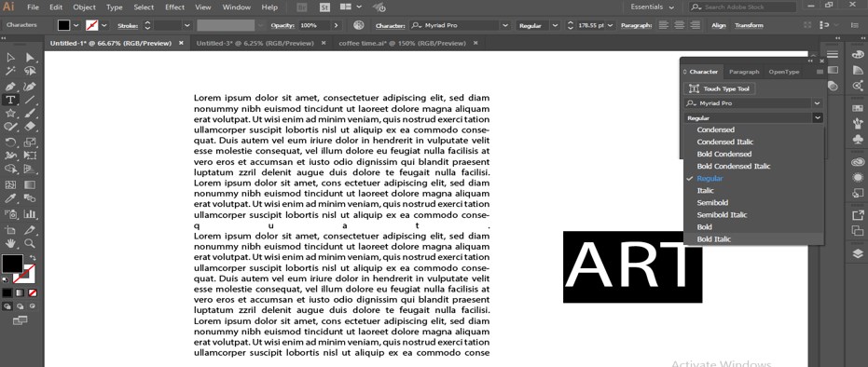Swap fill and stroke colors
This screenshot has height=367, width=868.
coord(32,258)
